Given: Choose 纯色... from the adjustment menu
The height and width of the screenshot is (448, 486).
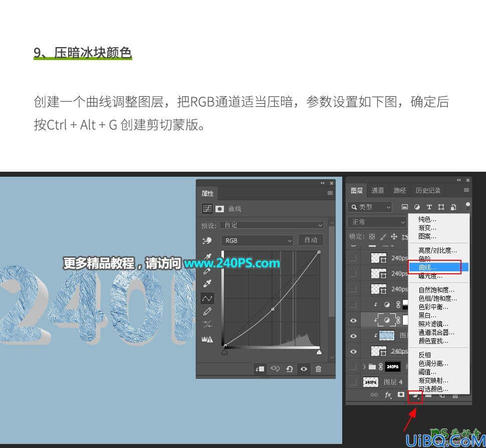Looking at the screenshot, I should click(438, 220).
